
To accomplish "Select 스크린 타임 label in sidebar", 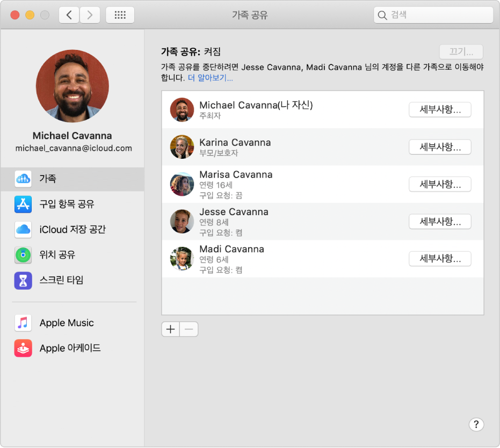I will pos(61,281).
